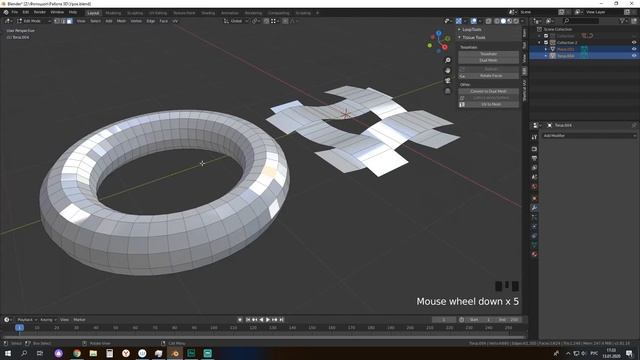Viewport: 640px width, 360px height.
Task: Switch to the UV Editing workspace tab
Action: pos(158,13)
